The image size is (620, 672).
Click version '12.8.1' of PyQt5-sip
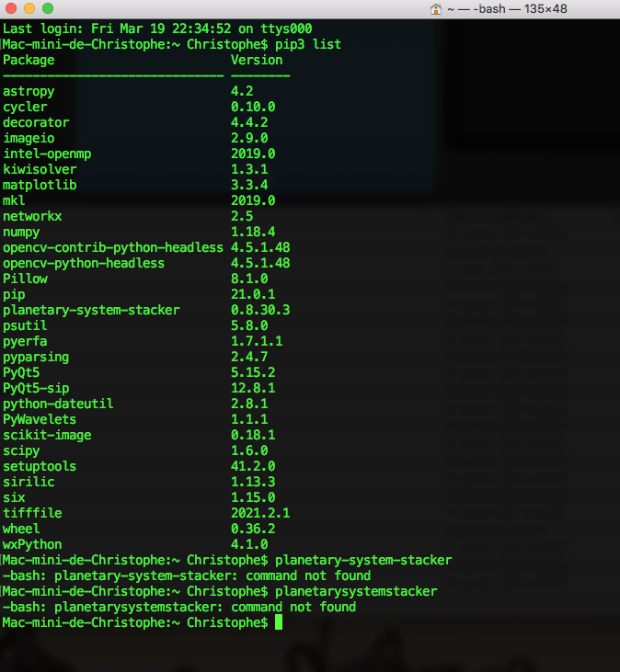coord(253,388)
